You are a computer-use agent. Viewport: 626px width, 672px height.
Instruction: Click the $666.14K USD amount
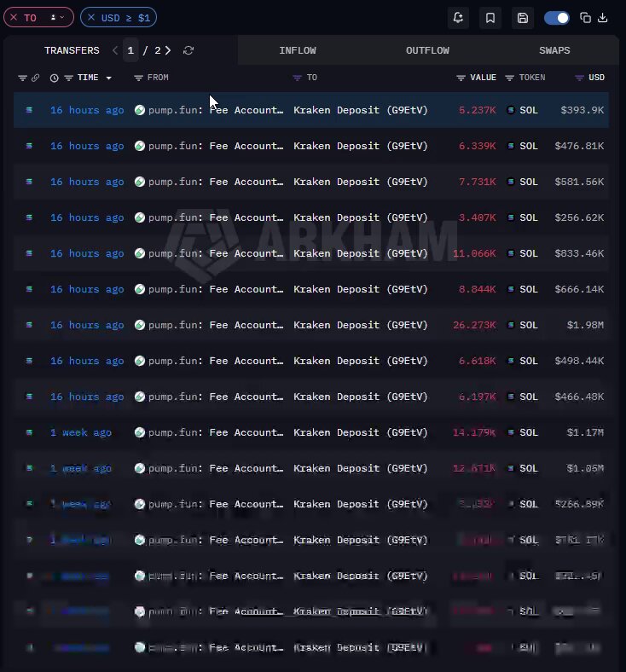[579, 289]
